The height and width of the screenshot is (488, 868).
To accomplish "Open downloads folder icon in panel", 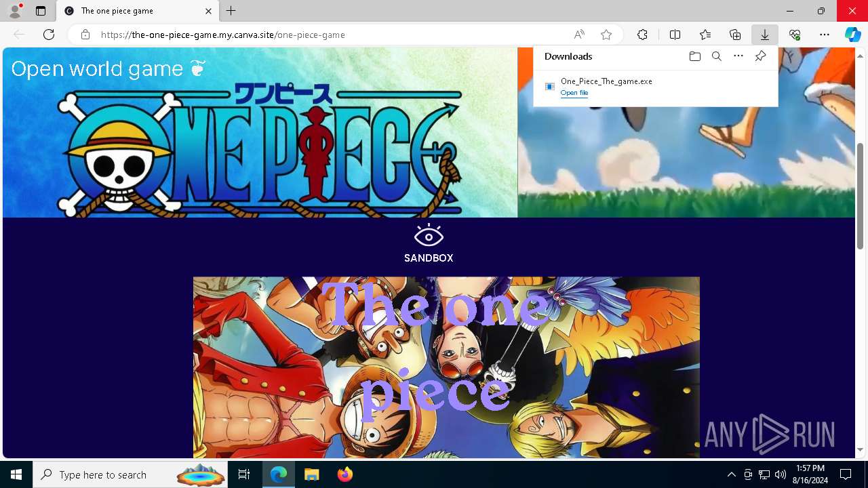I will tap(694, 56).
